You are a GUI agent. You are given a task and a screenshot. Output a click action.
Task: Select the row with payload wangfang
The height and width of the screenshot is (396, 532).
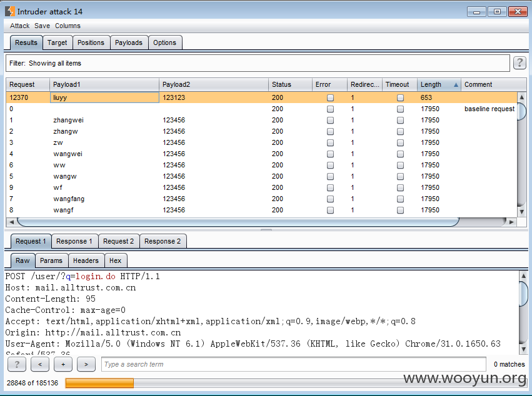(x=261, y=199)
